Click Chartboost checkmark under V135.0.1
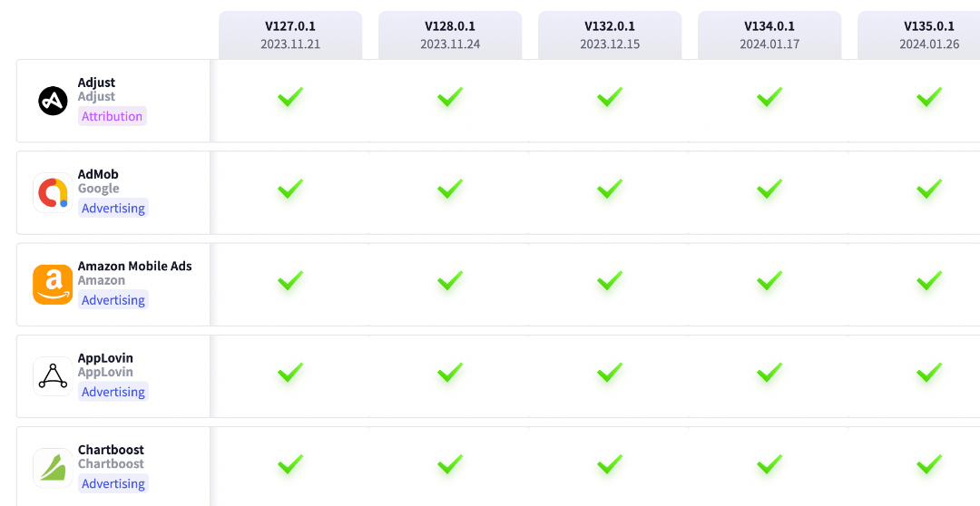Image resolution: width=980 pixels, height=506 pixels. point(929,464)
